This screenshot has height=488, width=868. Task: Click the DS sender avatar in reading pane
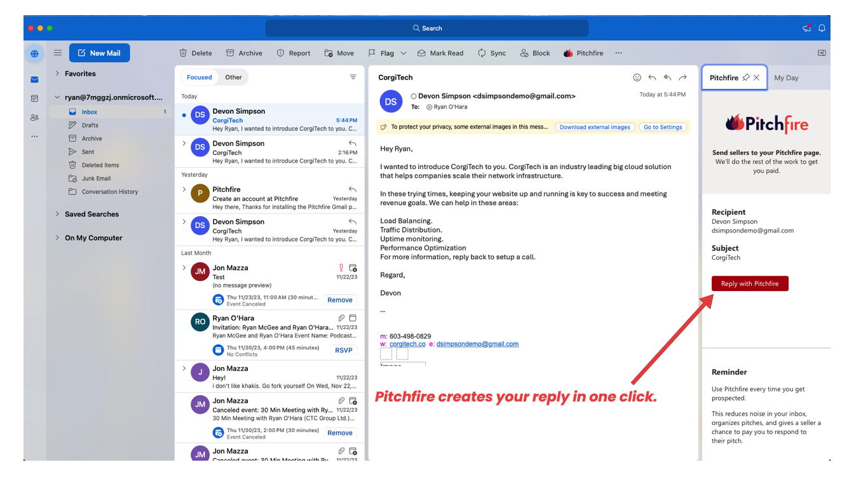391,102
